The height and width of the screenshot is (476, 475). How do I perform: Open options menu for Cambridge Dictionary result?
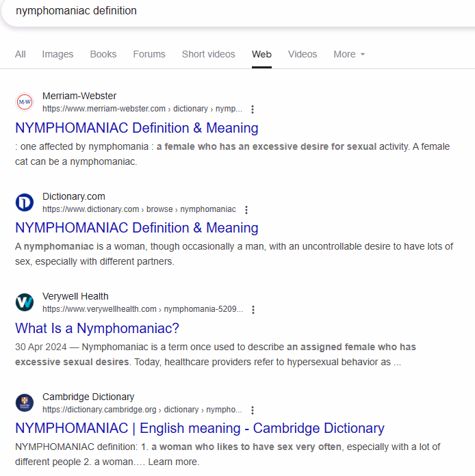253,410
